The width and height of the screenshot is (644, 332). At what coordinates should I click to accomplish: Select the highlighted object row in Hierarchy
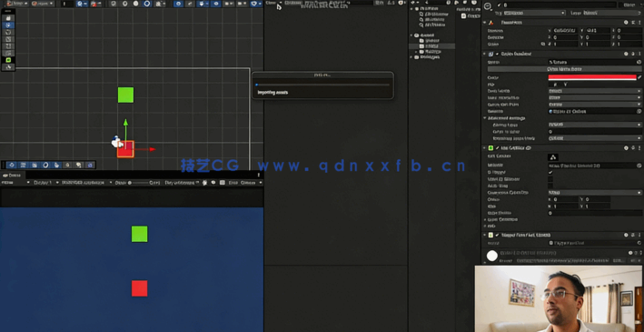(x=432, y=46)
